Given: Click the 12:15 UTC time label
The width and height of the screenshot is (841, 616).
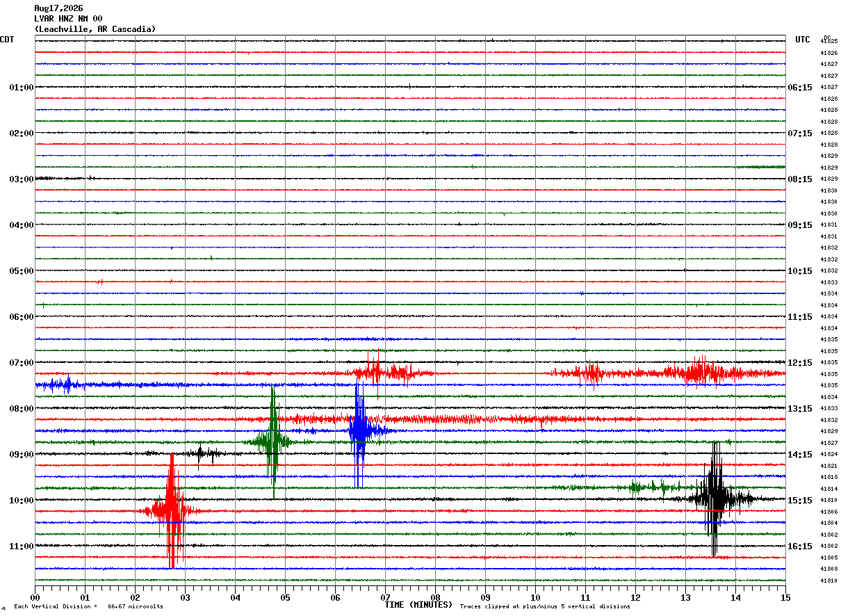Looking at the screenshot, I should click(x=800, y=363).
